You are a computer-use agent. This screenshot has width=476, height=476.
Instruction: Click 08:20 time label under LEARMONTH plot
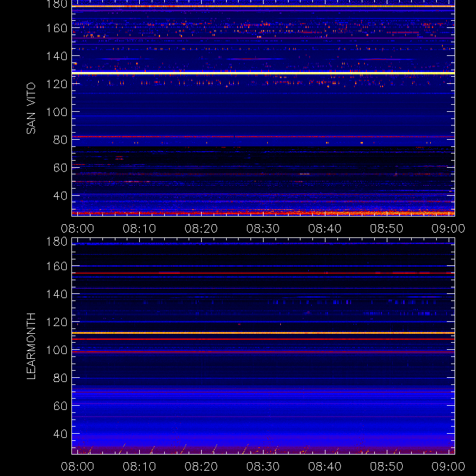click(x=201, y=466)
